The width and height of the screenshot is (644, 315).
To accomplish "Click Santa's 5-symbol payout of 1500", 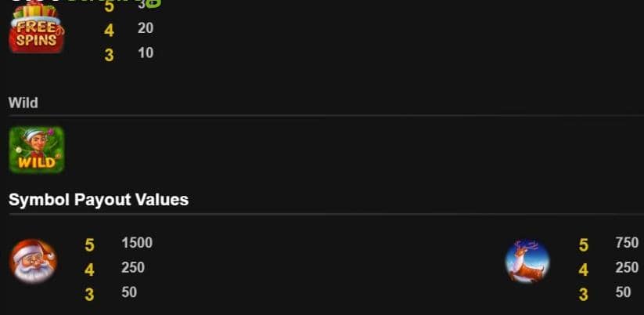I will click(137, 243).
